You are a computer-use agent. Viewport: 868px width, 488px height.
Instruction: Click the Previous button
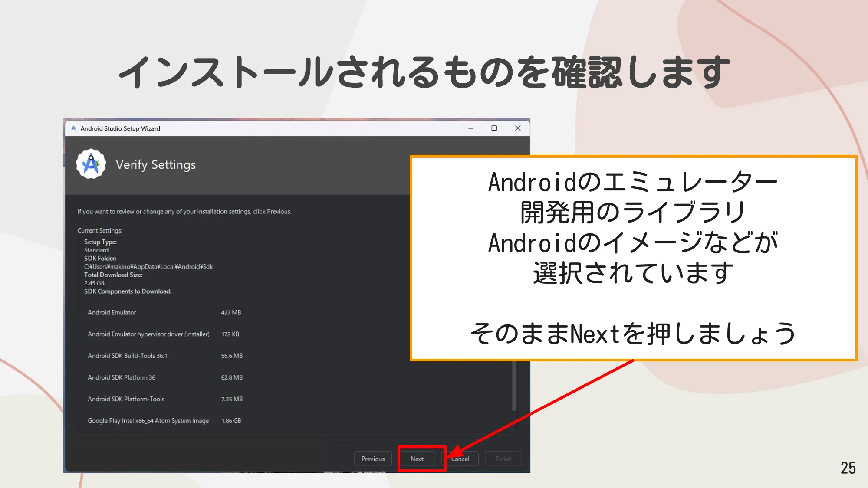point(373,459)
